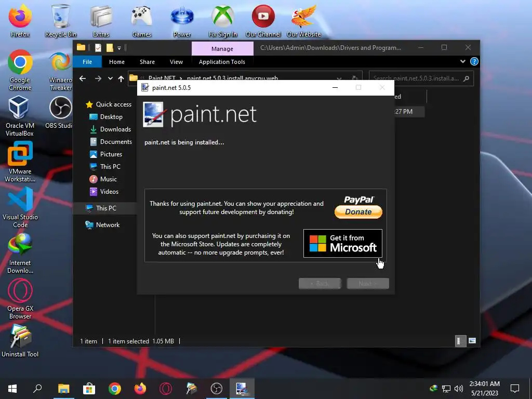532x399 pixels.
Task: Switch Explorer to large icons view
Action: pos(472,341)
